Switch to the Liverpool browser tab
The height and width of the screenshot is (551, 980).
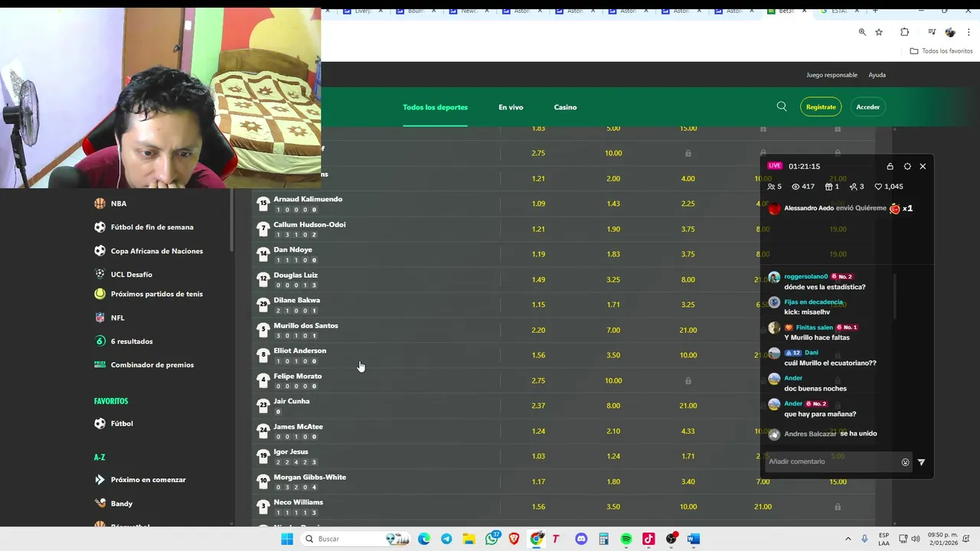pos(361,11)
